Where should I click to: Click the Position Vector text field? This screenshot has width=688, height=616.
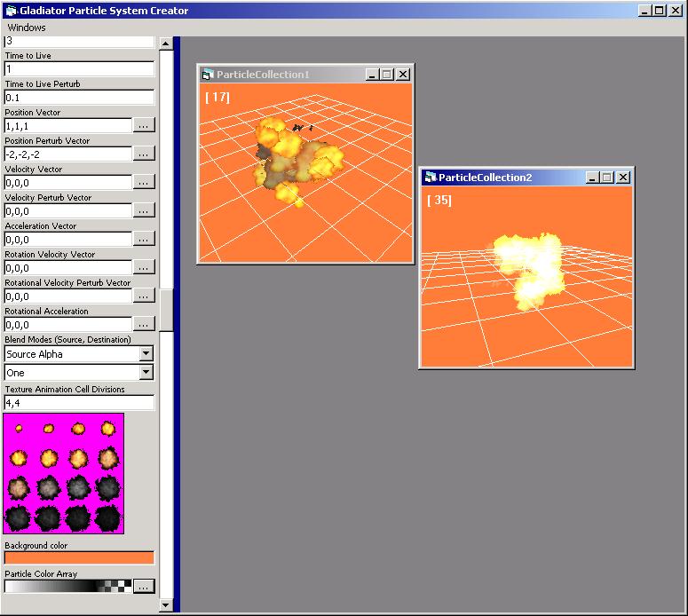click(x=68, y=126)
